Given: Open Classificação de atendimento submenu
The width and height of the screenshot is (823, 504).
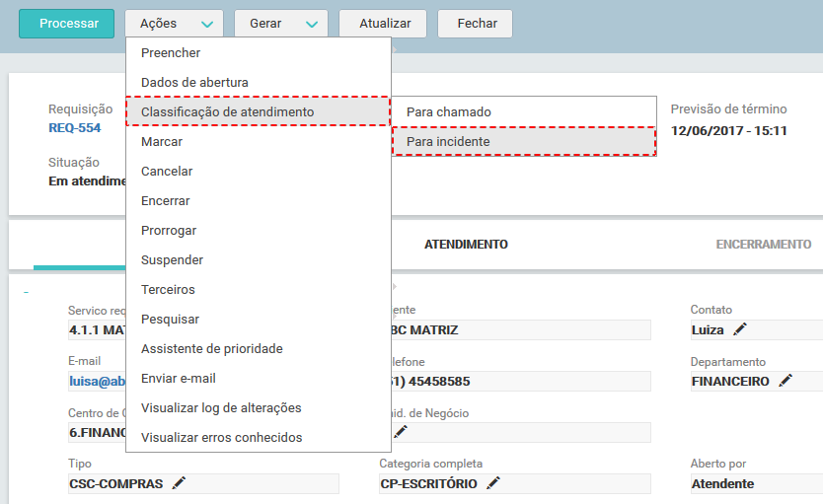Looking at the screenshot, I should click(x=259, y=111).
